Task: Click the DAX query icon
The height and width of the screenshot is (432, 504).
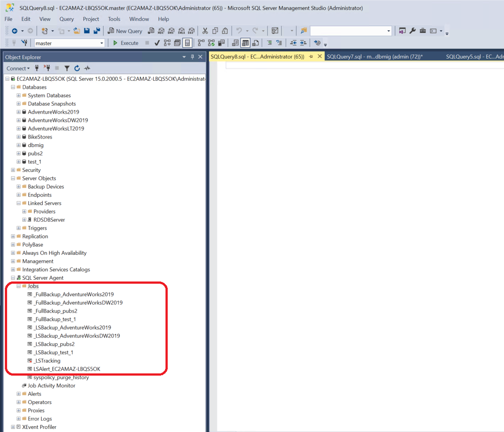Action: 192,31
